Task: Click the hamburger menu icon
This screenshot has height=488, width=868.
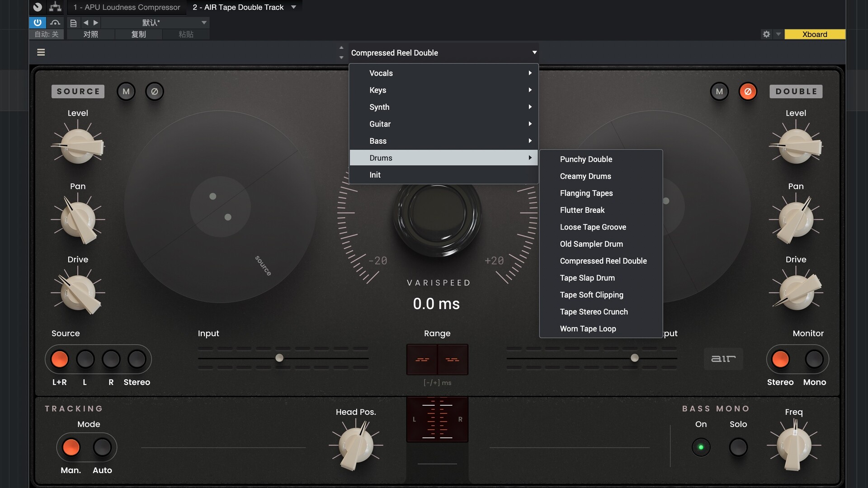Action: pyautogui.click(x=41, y=52)
